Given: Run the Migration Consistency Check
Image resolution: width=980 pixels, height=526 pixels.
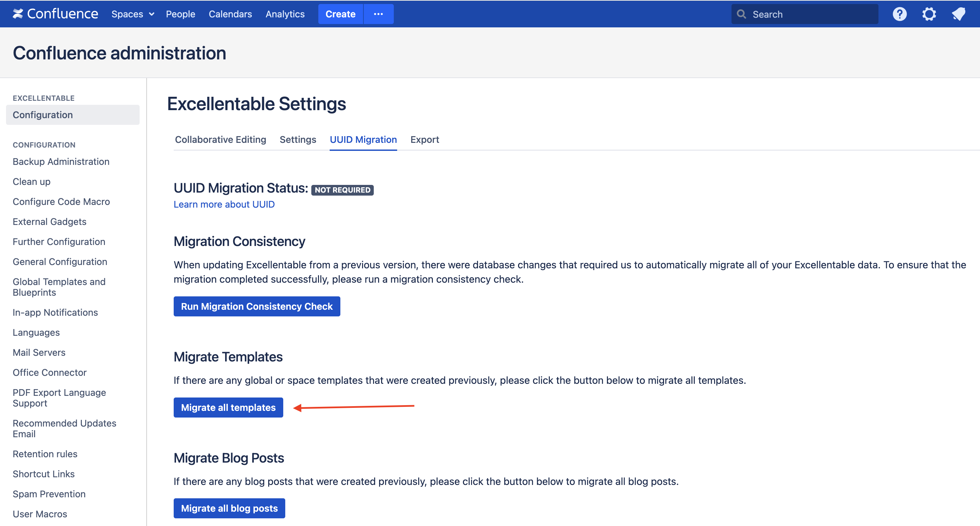Looking at the screenshot, I should [257, 306].
